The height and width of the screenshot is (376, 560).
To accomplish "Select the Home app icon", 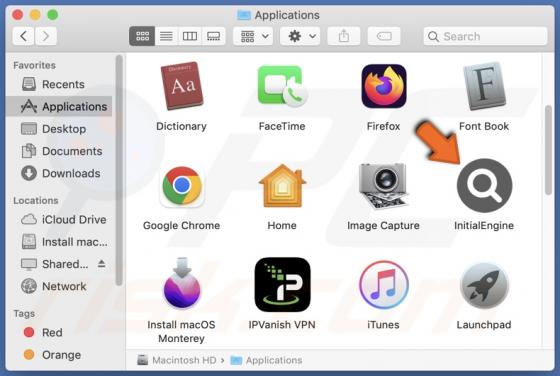I will coord(282,186).
